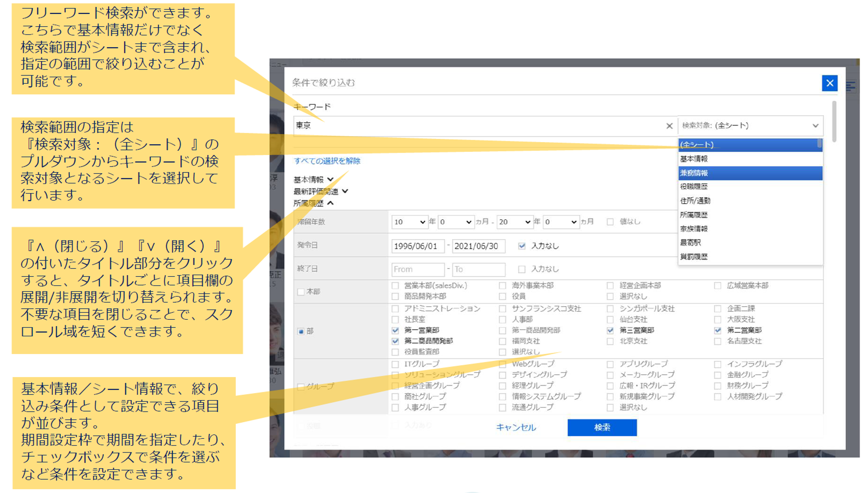Uncheck the 第二営業部 checkbox
The width and height of the screenshot is (868, 493).
click(x=718, y=330)
